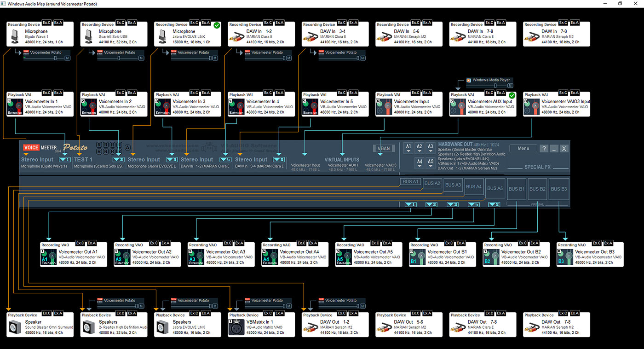
Task: Click the Voicemeeter Out A1 recording icon
Action: click(49, 257)
